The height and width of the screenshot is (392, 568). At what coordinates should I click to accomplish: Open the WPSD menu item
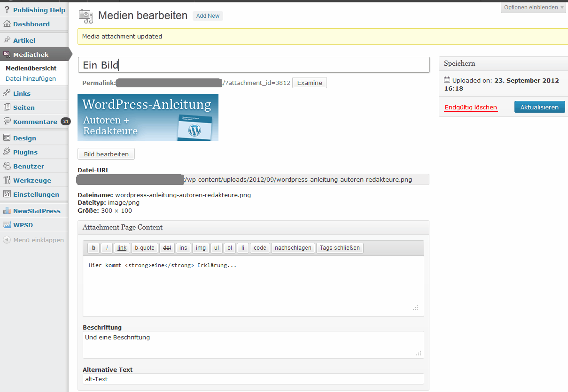23,225
